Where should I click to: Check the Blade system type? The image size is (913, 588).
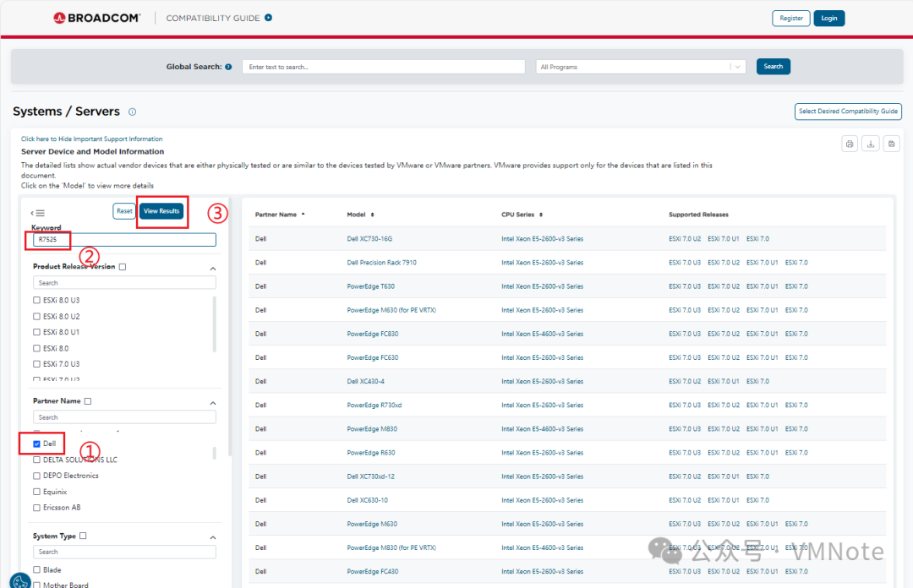point(36,570)
